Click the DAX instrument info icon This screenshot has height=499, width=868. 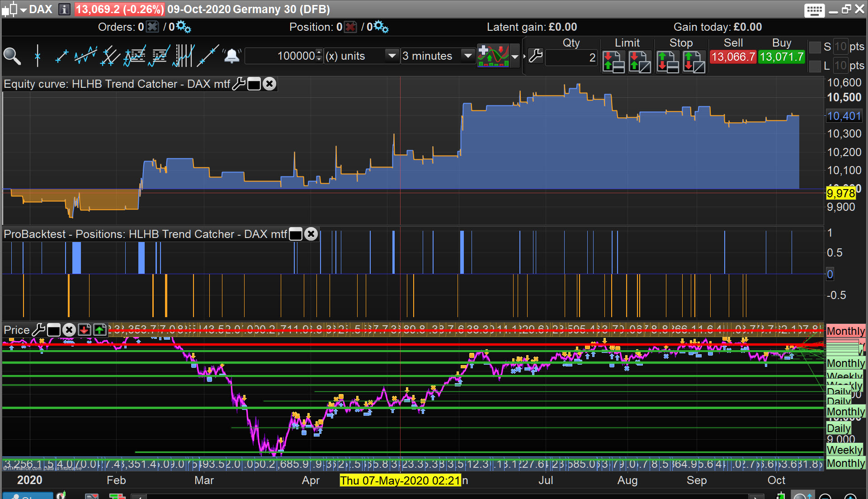pyautogui.click(x=64, y=9)
